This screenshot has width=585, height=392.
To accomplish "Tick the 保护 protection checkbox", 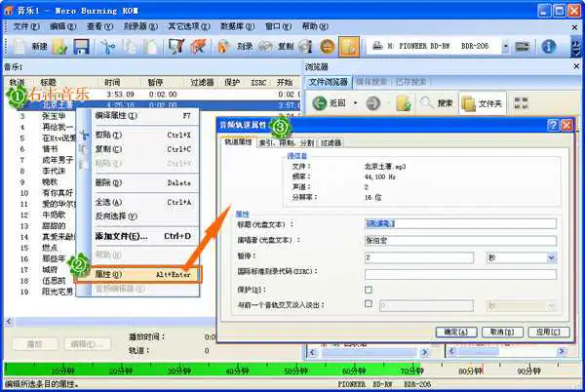I will (369, 290).
